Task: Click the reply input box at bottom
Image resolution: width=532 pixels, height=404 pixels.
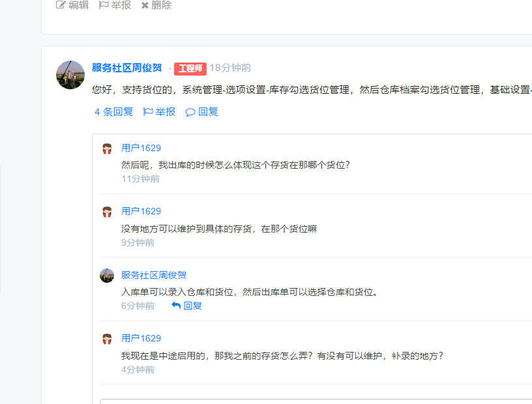Action: pyautogui.click(x=316, y=401)
